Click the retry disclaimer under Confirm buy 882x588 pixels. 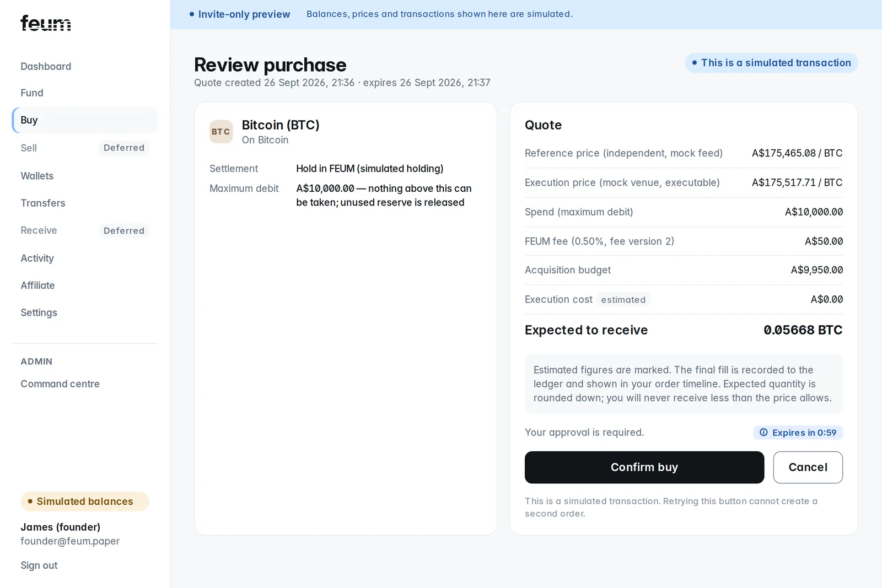point(671,508)
